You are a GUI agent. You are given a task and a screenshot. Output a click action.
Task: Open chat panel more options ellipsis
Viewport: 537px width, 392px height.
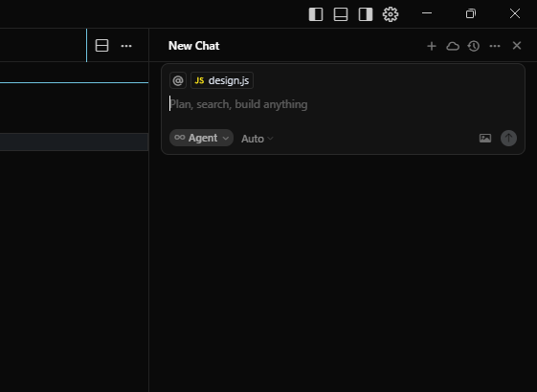[x=495, y=46]
